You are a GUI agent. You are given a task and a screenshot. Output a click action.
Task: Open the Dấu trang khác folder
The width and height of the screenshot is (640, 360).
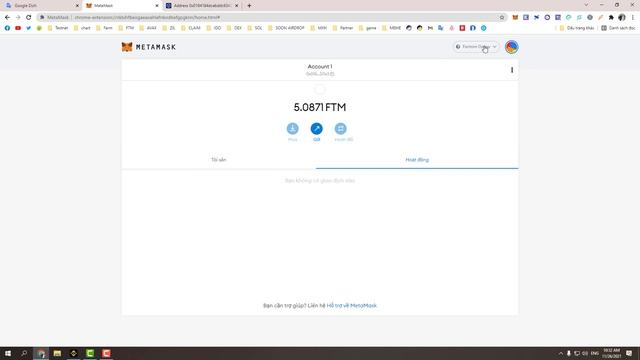[x=576, y=28]
